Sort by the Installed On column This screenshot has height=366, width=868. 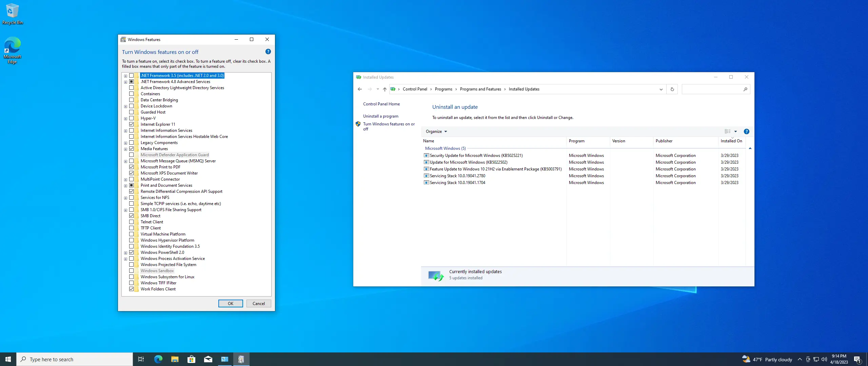731,141
